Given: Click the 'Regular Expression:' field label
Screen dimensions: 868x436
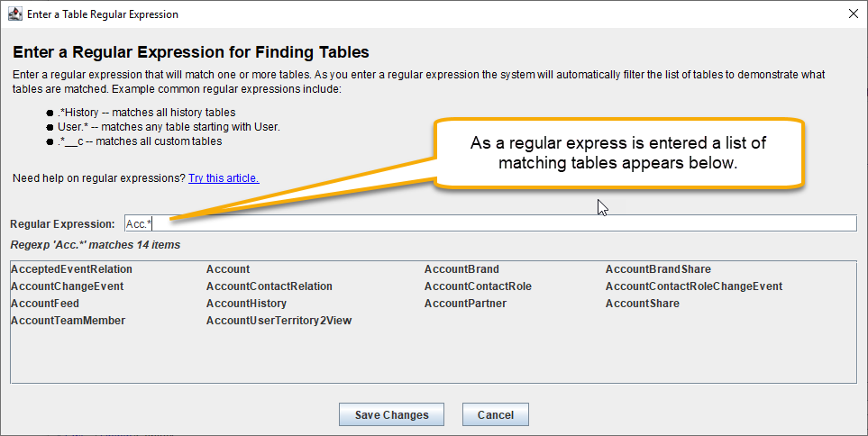Looking at the screenshot, I should [62, 224].
